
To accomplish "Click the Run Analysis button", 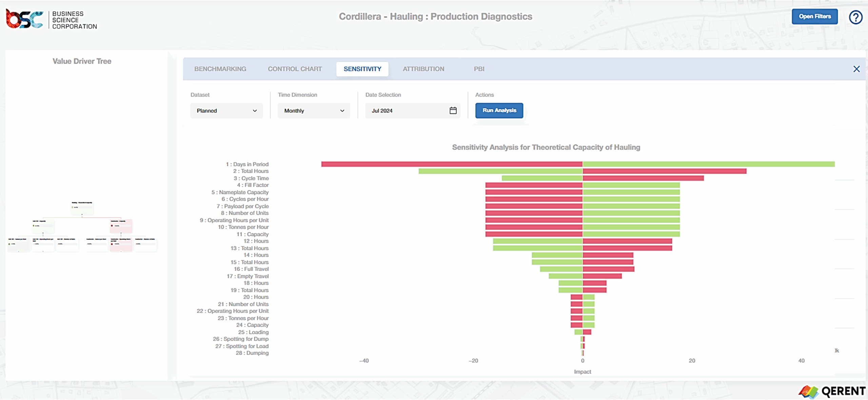I will pyautogui.click(x=499, y=110).
